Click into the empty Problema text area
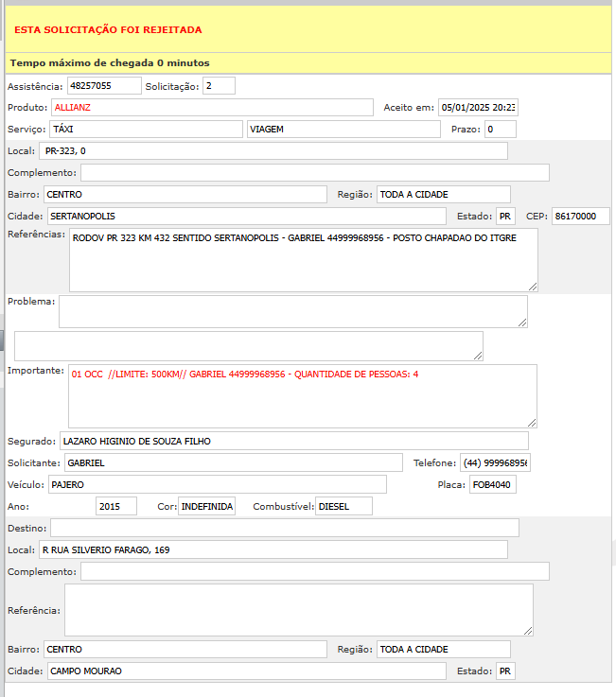Viewport: 616px width, 697px height. pos(292,311)
